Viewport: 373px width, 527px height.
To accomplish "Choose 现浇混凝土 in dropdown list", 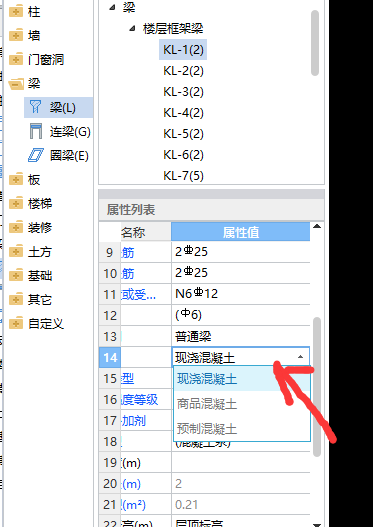I will point(242,379).
